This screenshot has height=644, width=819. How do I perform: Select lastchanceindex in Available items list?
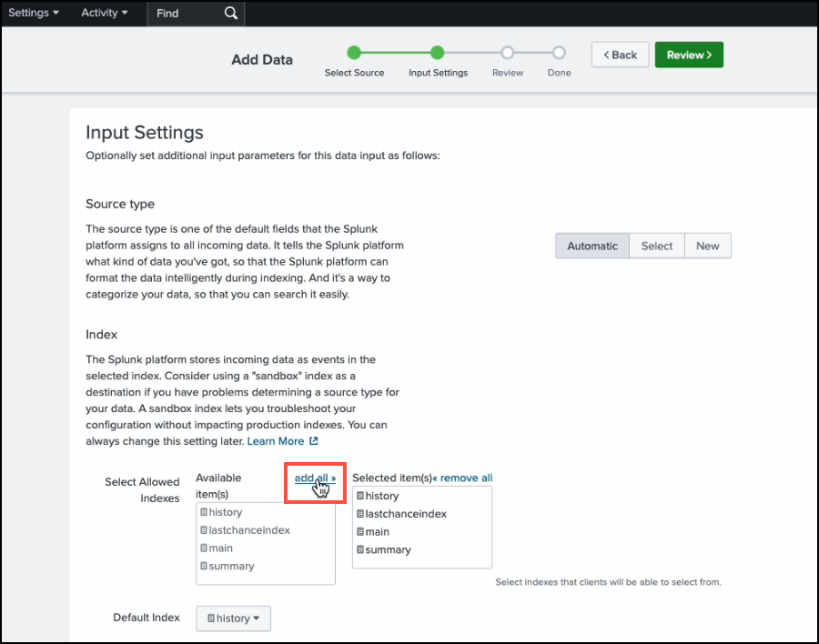click(x=248, y=530)
